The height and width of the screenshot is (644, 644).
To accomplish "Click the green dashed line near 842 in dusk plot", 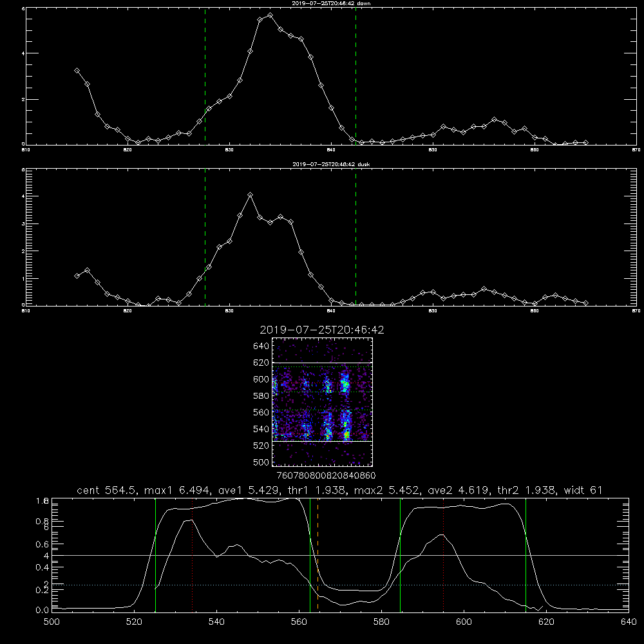I will [355, 237].
